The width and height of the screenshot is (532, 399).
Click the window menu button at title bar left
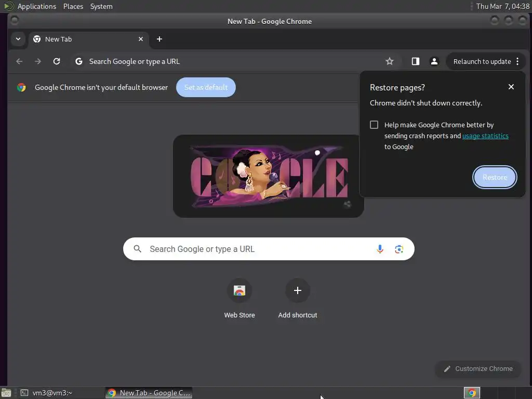15,20
